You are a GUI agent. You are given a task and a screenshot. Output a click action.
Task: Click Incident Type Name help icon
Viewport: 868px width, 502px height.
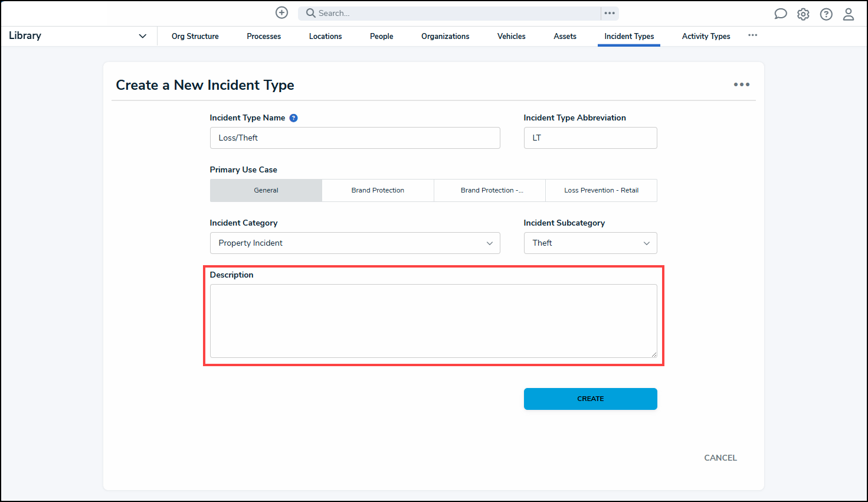(293, 118)
